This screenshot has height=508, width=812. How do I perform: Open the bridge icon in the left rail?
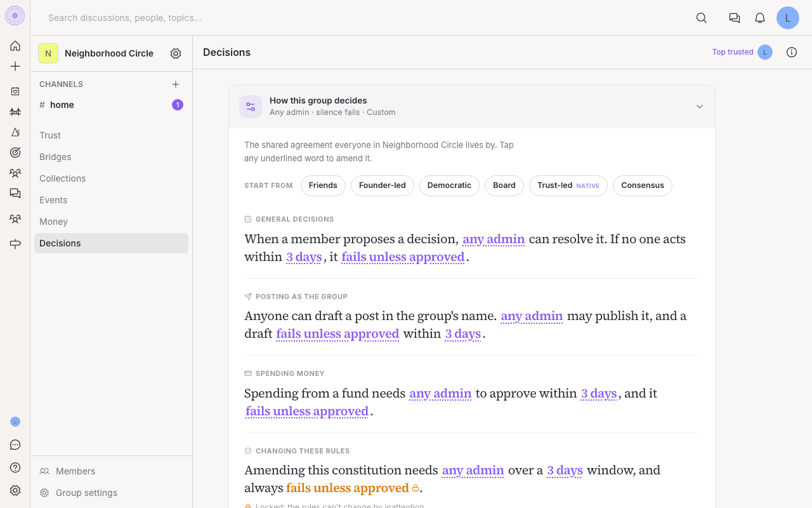pos(15,112)
